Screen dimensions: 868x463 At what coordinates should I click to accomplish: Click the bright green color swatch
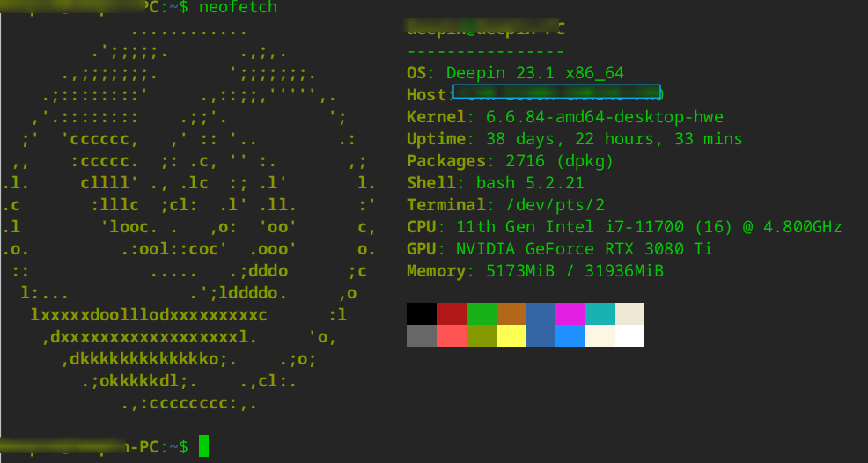[x=482, y=313]
